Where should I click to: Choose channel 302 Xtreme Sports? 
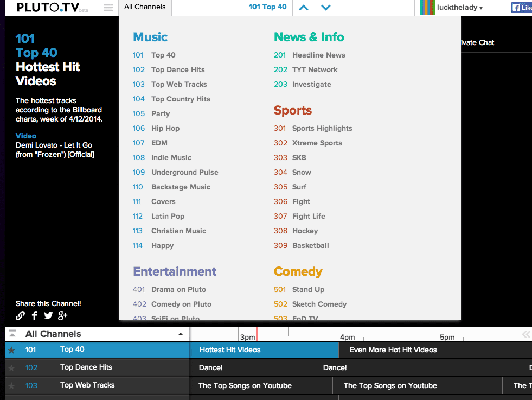[x=307, y=143]
